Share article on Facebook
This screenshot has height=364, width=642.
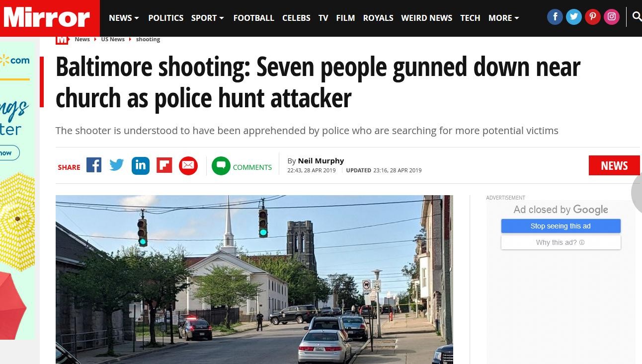pyautogui.click(x=94, y=165)
